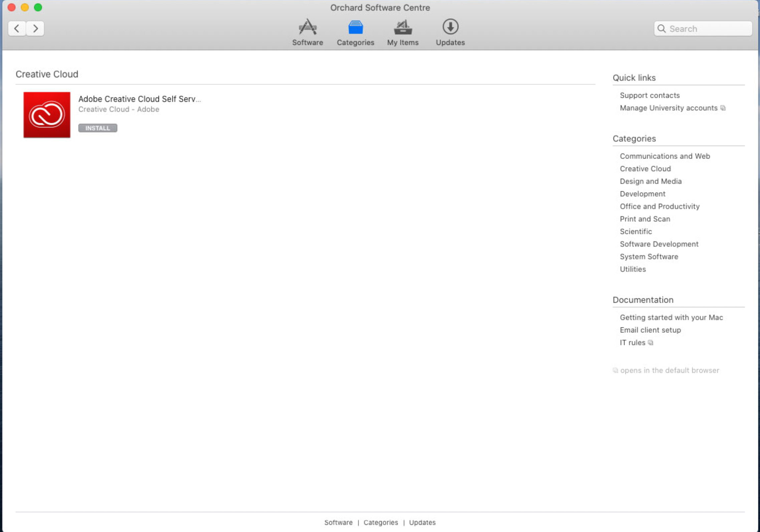
Task: Install Adobe Creative Cloud Self Service
Action: click(x=98, y=128)
